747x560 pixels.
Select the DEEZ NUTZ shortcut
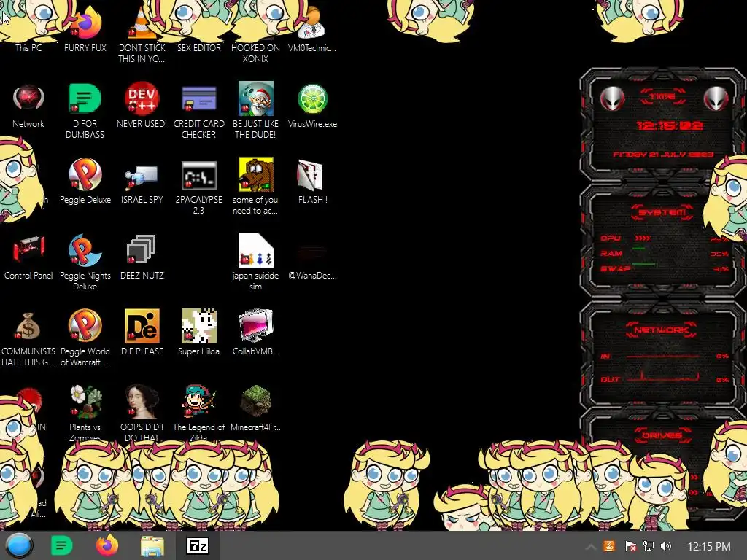[x=142, y=257]
